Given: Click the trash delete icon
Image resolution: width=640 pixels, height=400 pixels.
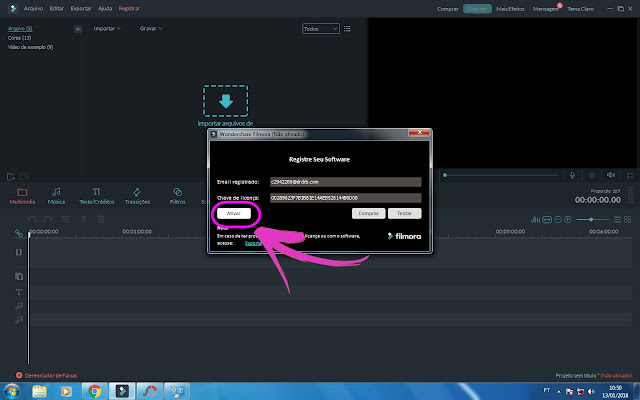Looking at the screenshot, I should pyautogui.click(x=101, y=220).
